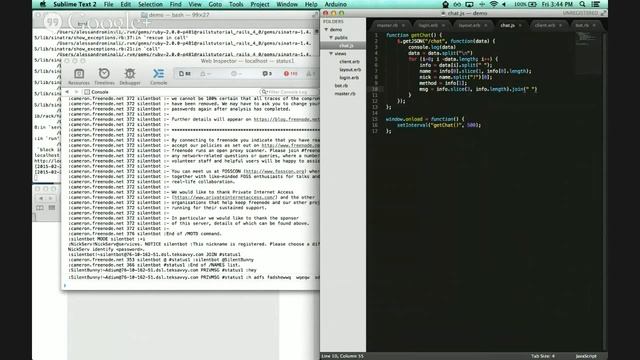Open the Notification Center icon

[x=596, y=4]
